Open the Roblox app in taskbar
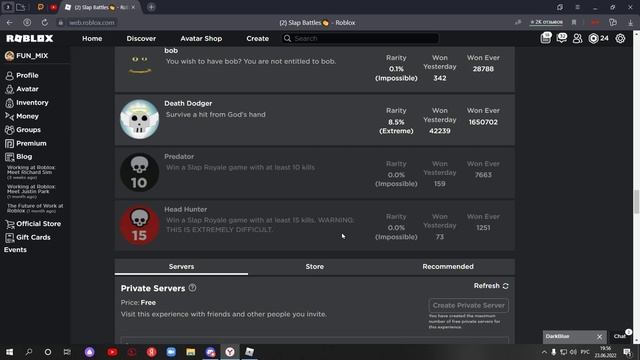This screenshot has width=640, height=360. (249, 352)
